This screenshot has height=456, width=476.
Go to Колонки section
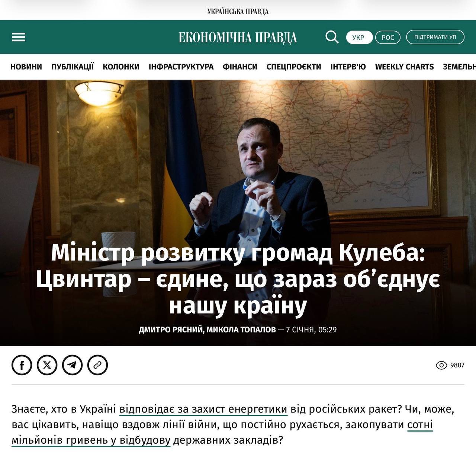121,67
